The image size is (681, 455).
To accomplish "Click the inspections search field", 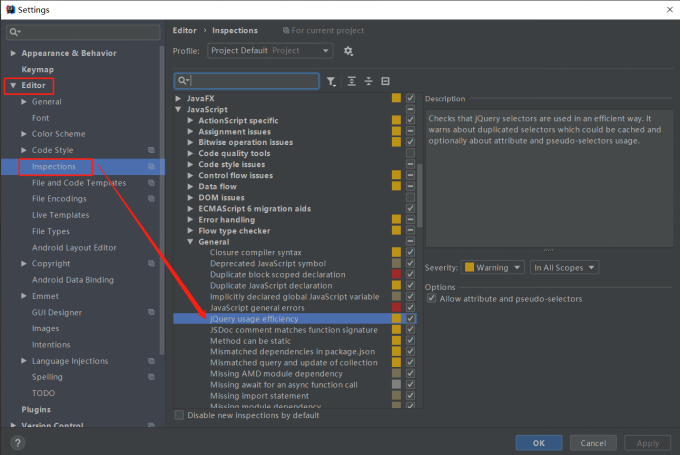I will [247, 81].
